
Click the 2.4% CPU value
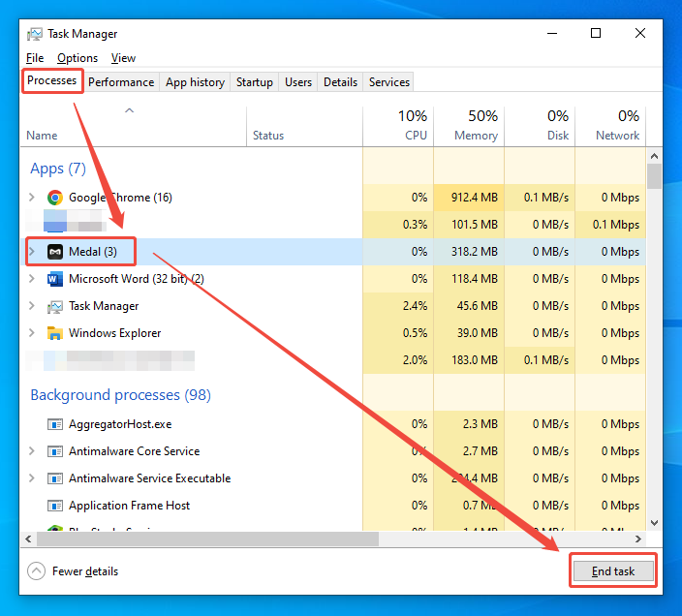pyautogui.click(x=415, y=306)
